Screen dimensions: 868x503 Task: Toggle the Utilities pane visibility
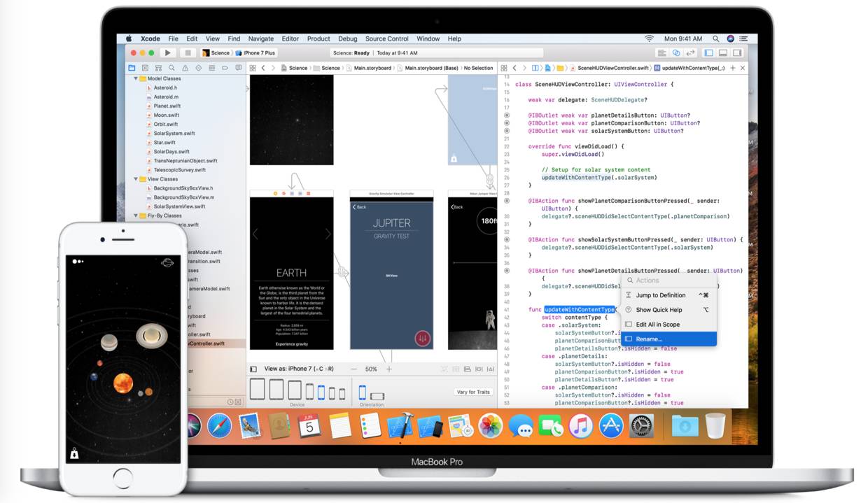pos(737,52)
